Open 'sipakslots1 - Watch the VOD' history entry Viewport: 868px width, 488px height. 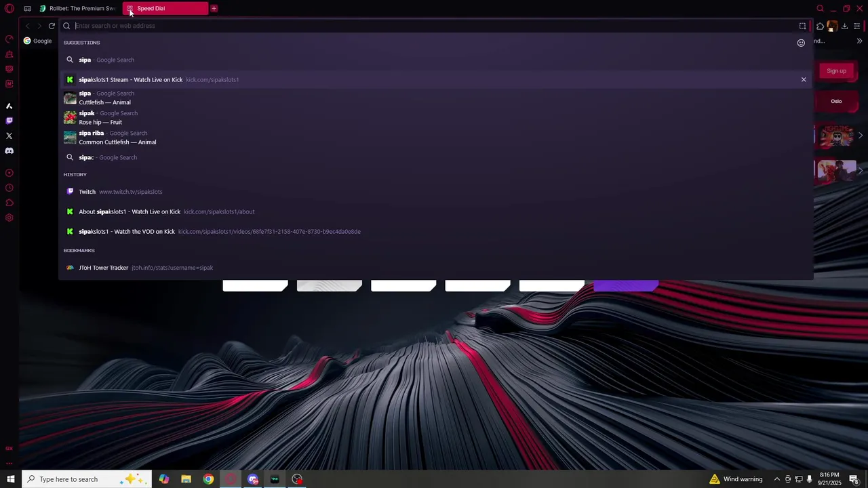pyautogui.click(x=435, y=231)
